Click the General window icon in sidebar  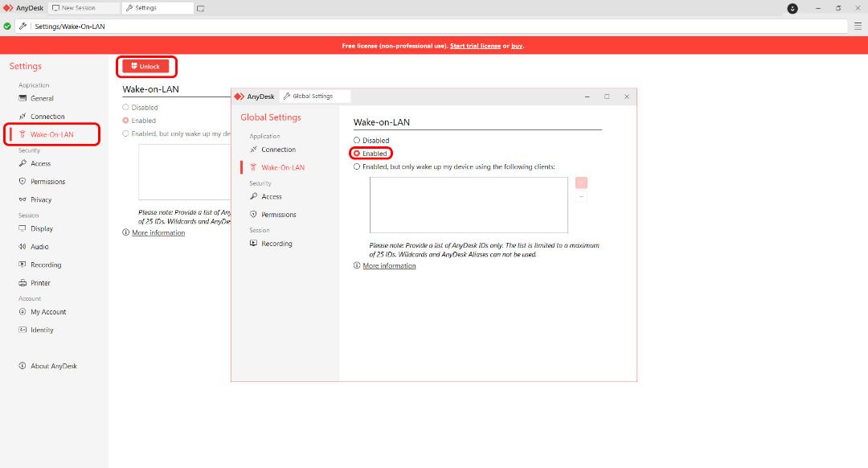click(23, 99)
